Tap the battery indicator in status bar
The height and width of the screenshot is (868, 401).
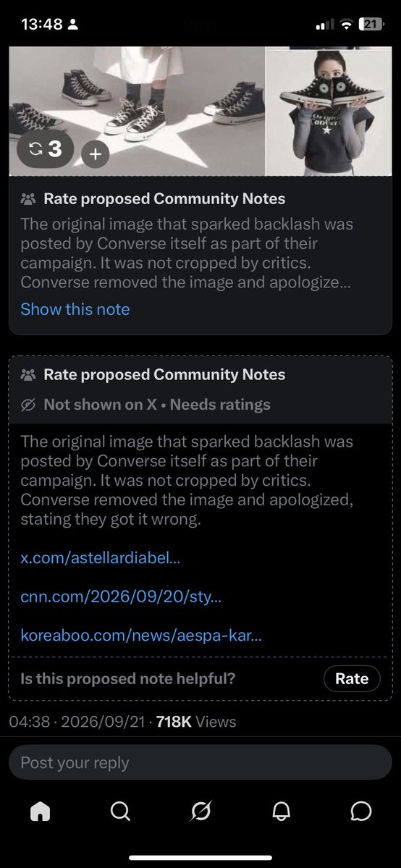click(371, 25)
